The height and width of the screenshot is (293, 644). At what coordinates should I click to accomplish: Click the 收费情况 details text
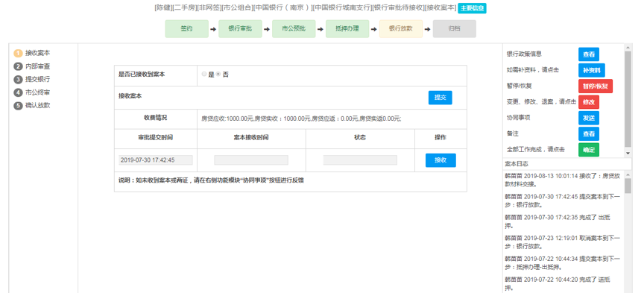click(x=301, y=119)
